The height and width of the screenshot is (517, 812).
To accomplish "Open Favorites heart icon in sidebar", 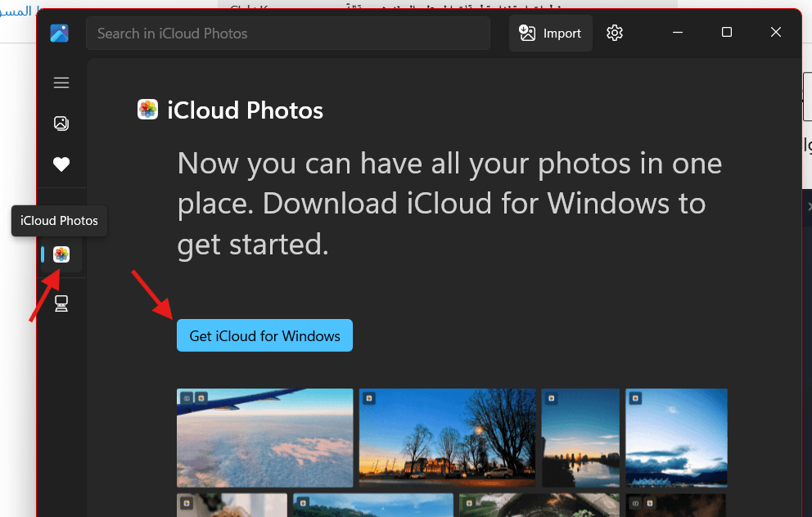I will coord(61,164).
